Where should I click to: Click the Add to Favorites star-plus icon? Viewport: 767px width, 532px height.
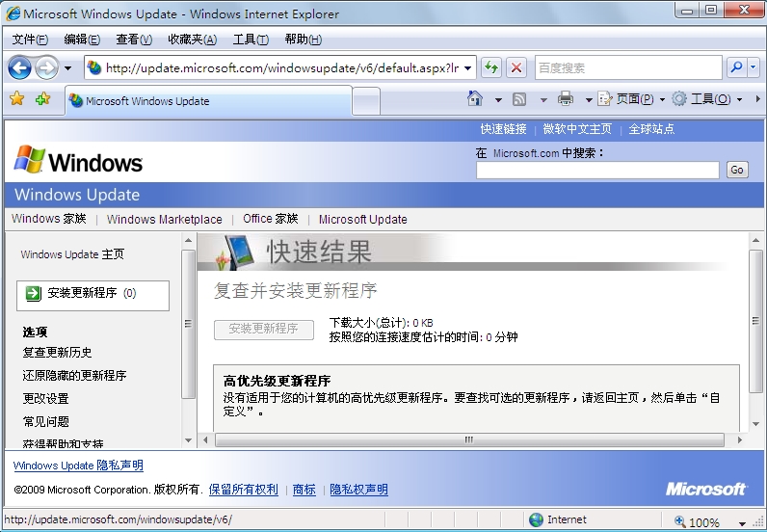pos(43,99)
